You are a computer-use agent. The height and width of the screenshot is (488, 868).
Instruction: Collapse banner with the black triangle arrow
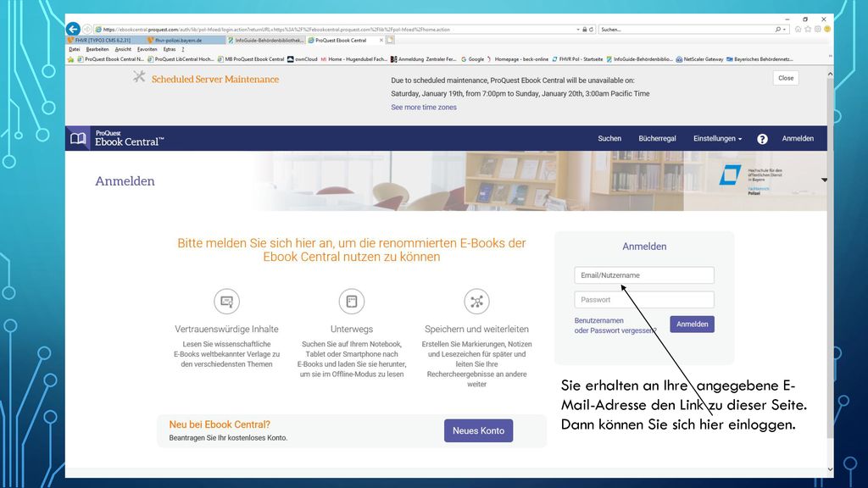point(824,180)
